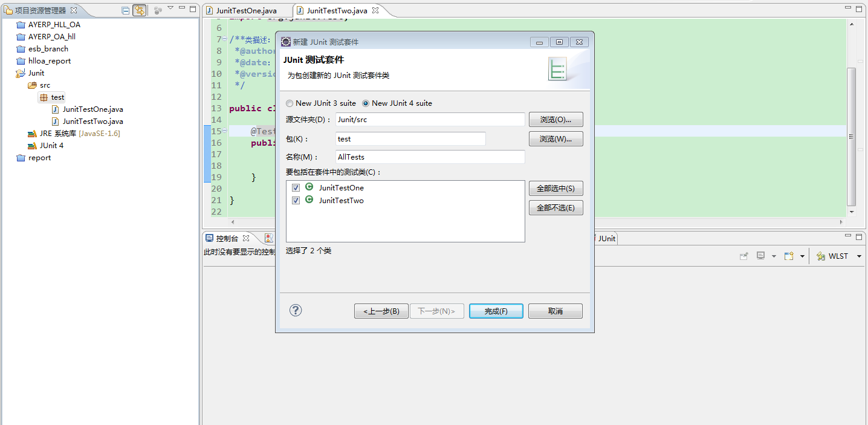
Task: Select New JUnit 3 suite option
Action: [x=290, y=103]
